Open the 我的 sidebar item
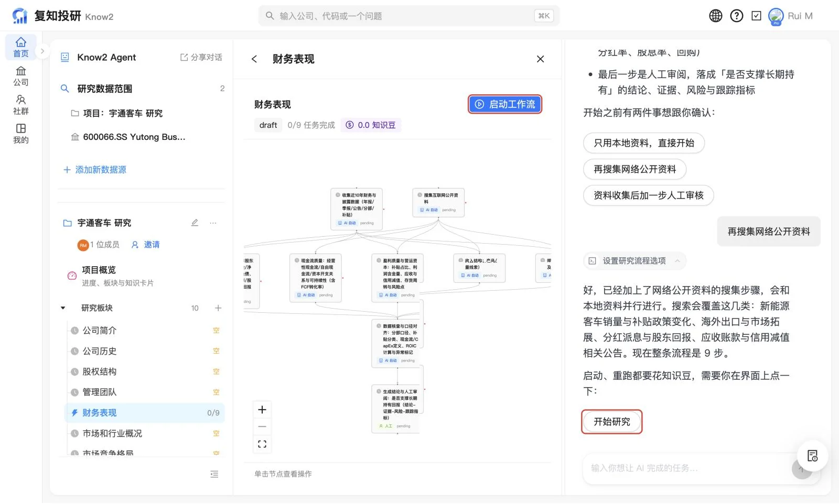 click(21, 134)
